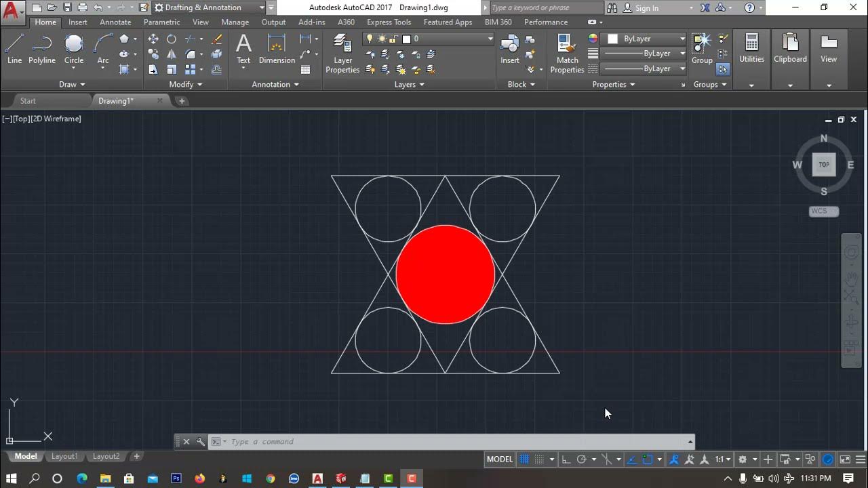The height and width of the screenshot is (488, 868).
Task: Toggle hardware acceleration blue circle icon
Action: pyautogui.click(x=828, y=459)
